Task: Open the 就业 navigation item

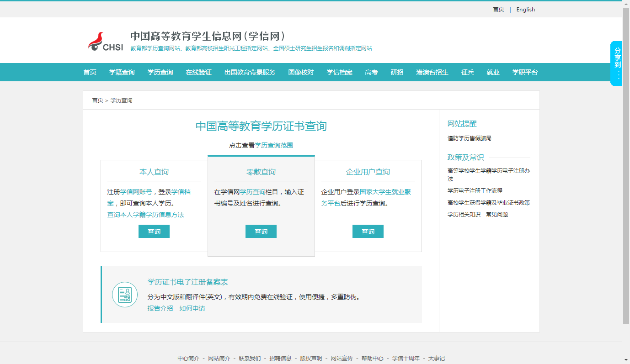Action: (x=493, y=72)
